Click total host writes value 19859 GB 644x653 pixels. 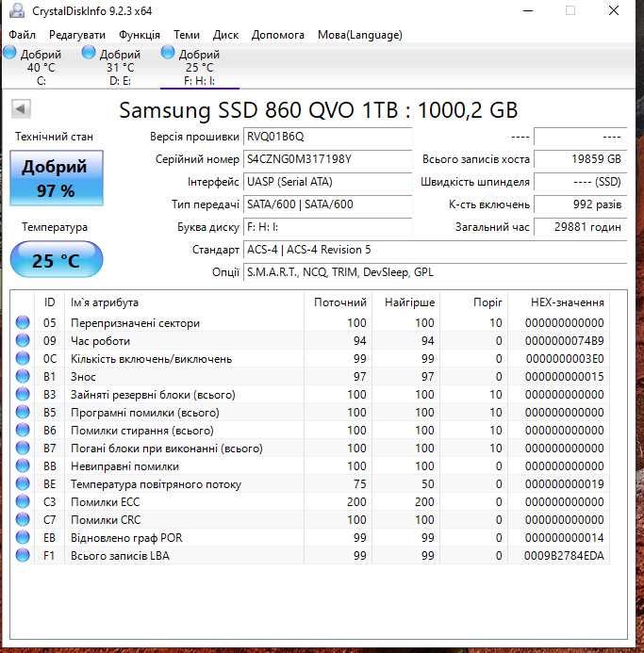[x=580, y=159]
